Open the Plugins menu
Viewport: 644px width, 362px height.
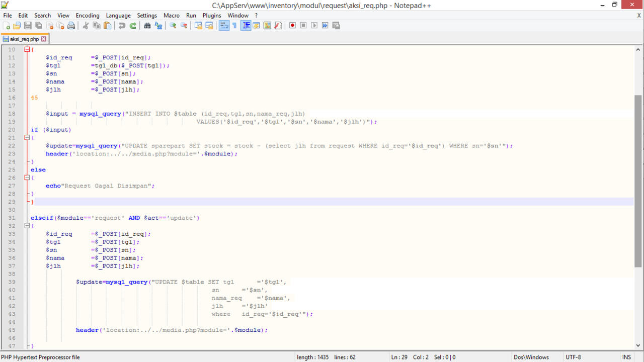tap(212, 16)
